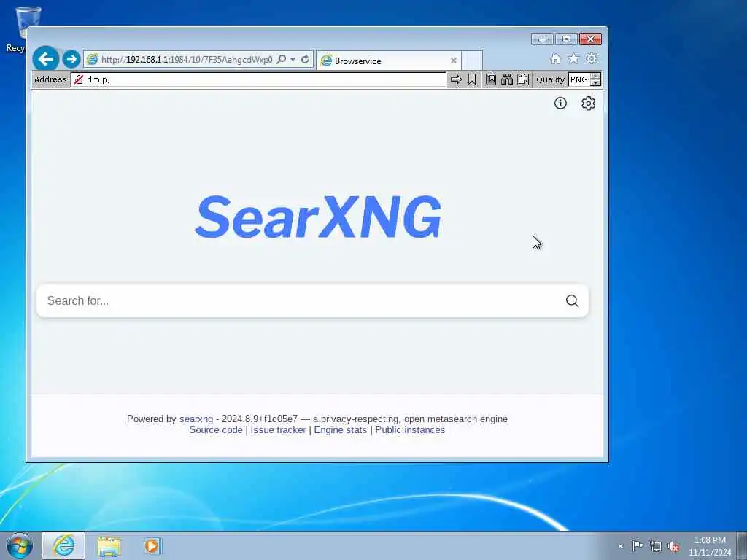Click the IE URL address text
Image resolution: width=747 pixels, height=560 pixels.
[x=187, y=60]
